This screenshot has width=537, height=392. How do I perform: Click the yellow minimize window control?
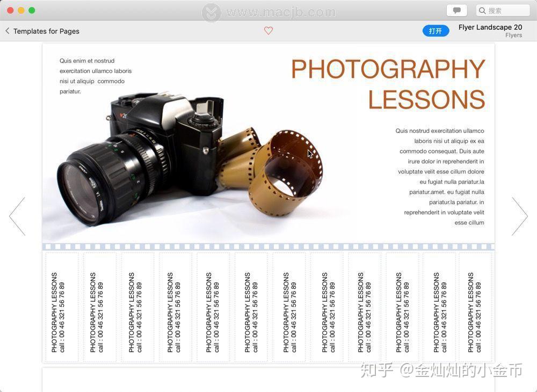tap(21, 10)
